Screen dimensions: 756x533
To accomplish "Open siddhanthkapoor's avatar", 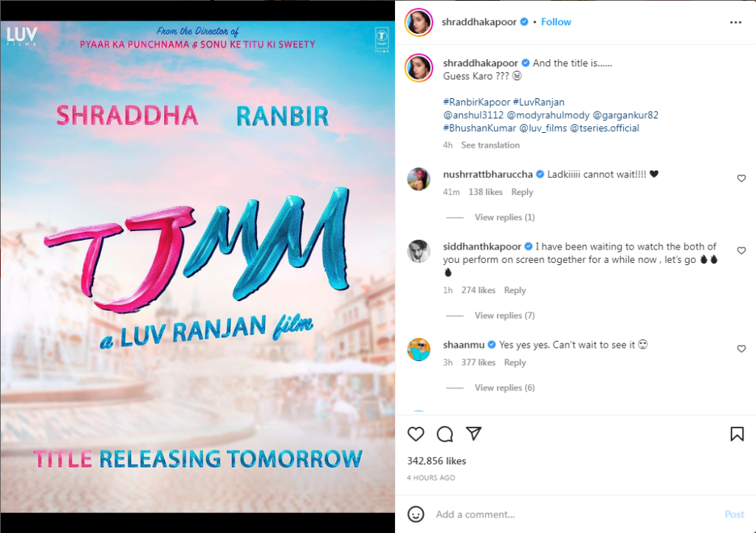I will pyautogui.click(x=419, y=251).
